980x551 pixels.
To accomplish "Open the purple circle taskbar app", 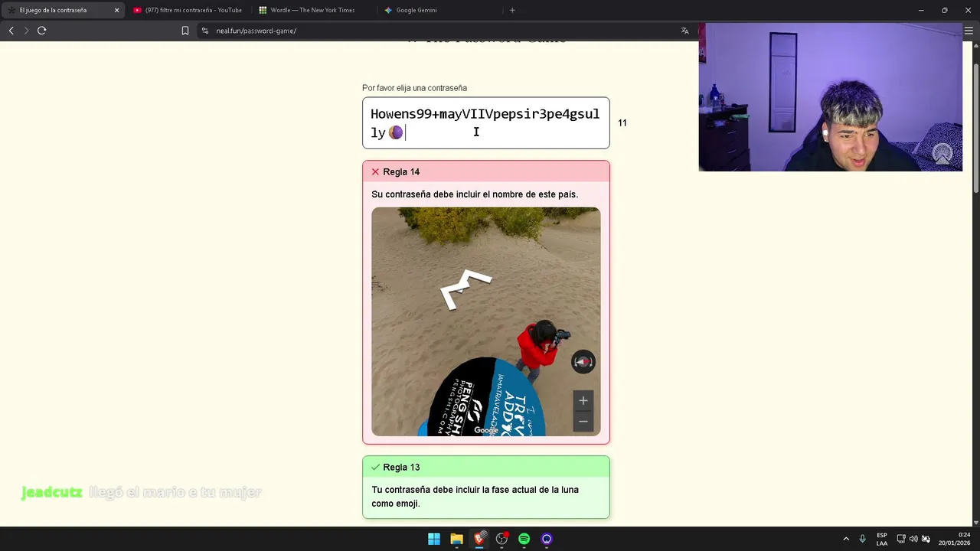I will pyautogui.click(x=547, y=539).
